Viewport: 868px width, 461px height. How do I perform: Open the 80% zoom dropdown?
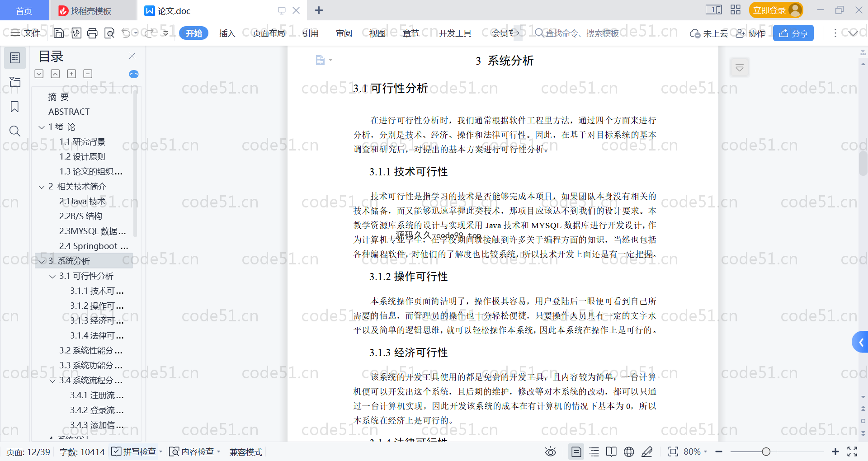695,452
